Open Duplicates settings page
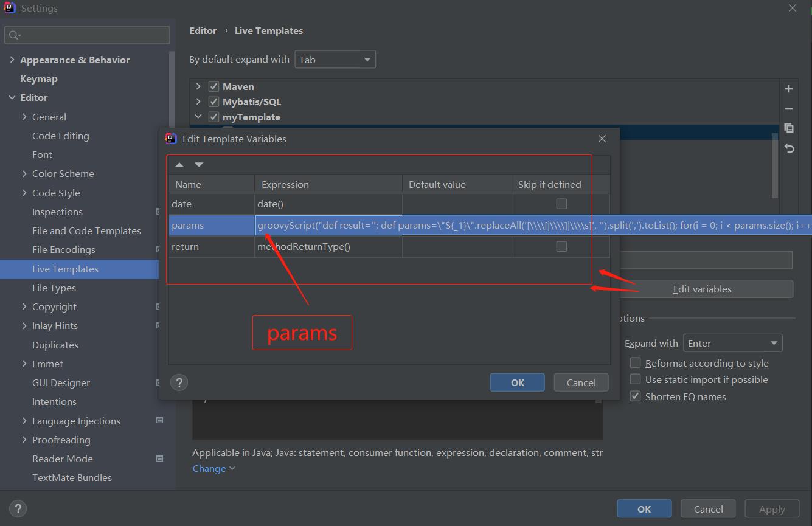The height and width of the screenshot is (526, 812). [55, 345]
